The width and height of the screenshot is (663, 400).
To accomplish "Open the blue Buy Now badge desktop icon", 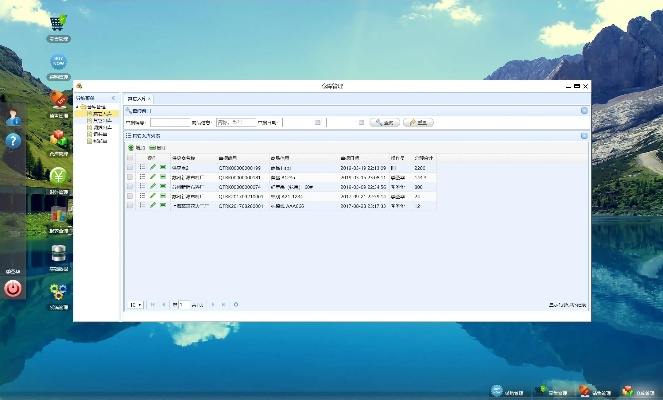I will (x=58, y=62).
